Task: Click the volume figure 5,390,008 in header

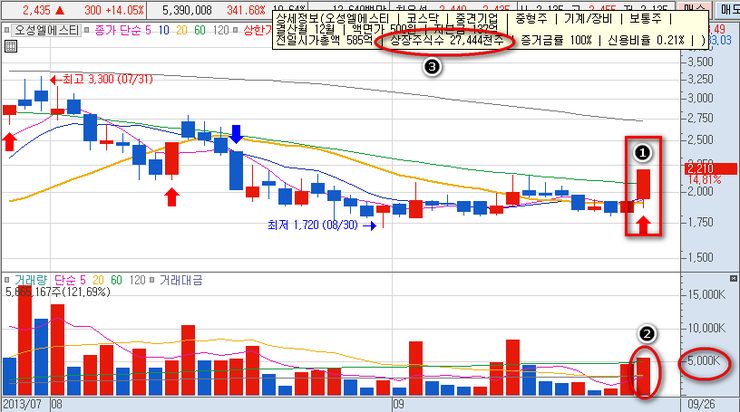Action: click(x=187, y=9)
